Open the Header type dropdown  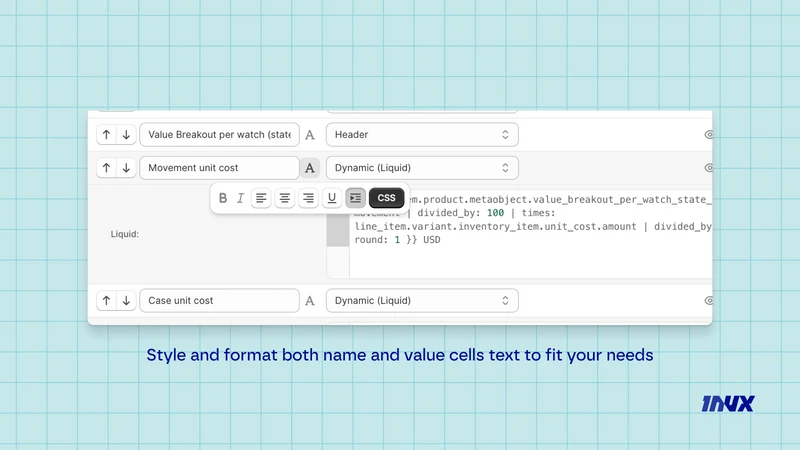coord(422,135)
